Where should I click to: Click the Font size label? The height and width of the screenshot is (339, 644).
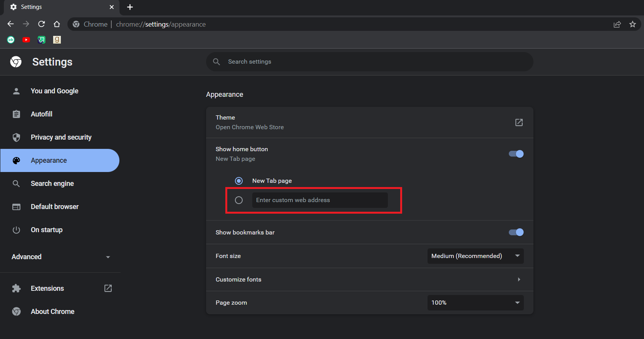tap(228, 256)
